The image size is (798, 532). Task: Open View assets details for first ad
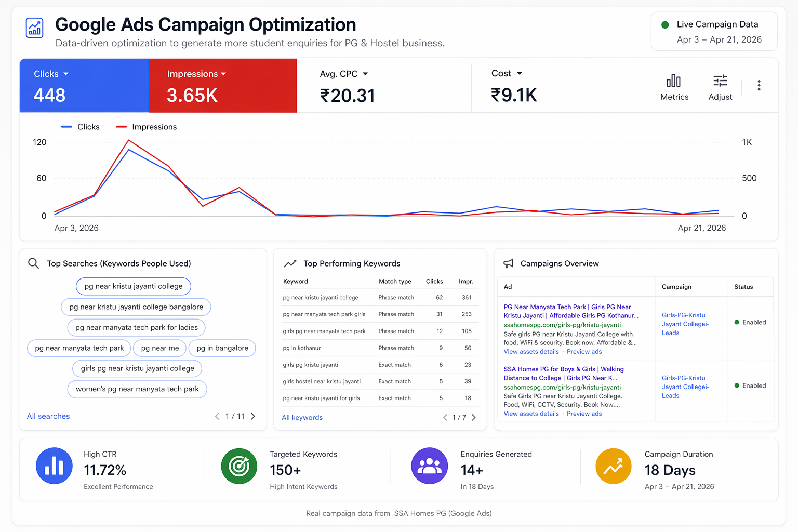pos(531,352)
